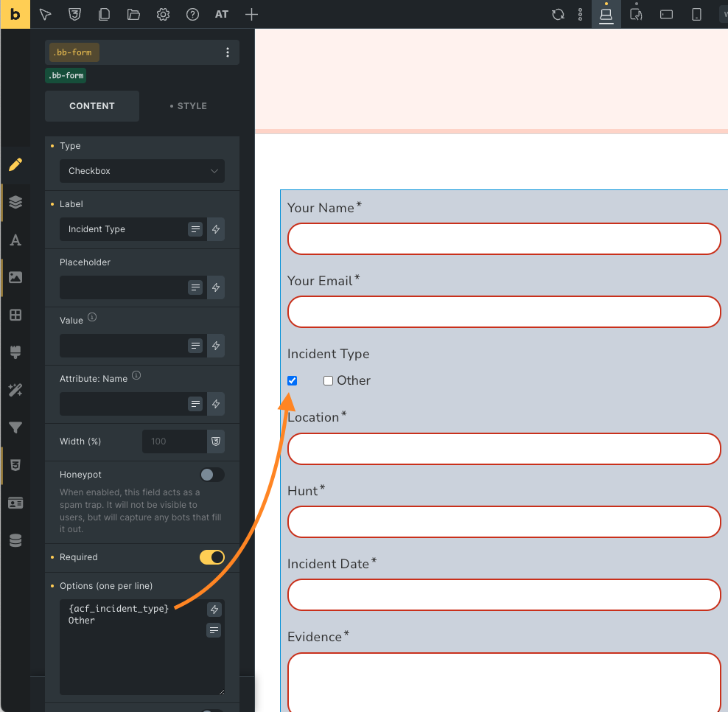Open the ID card icon in sidebar

coord(15,503)
